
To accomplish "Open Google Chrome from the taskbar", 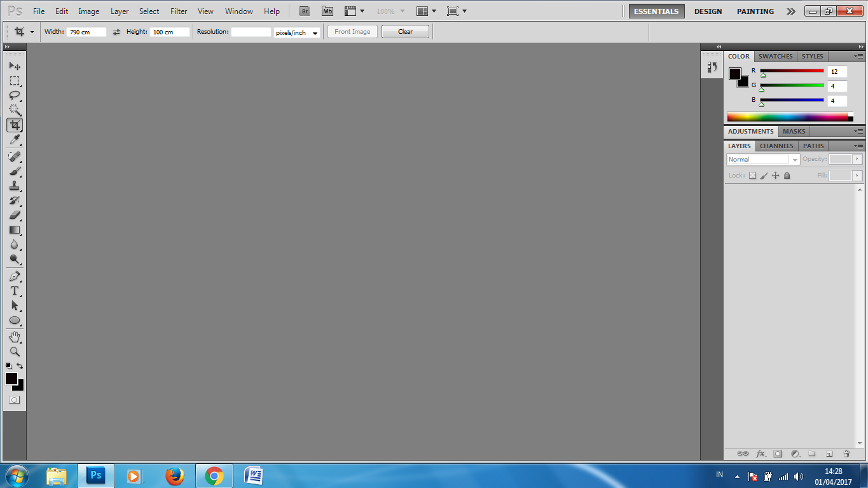I will pyautogui.click(x=214, y=475).
